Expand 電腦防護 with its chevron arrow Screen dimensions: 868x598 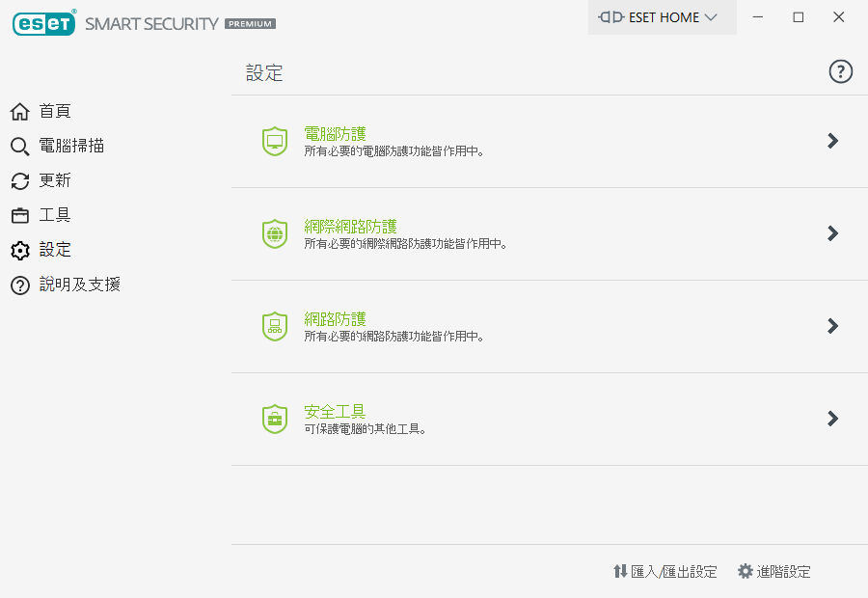click(x=833, y=141)
